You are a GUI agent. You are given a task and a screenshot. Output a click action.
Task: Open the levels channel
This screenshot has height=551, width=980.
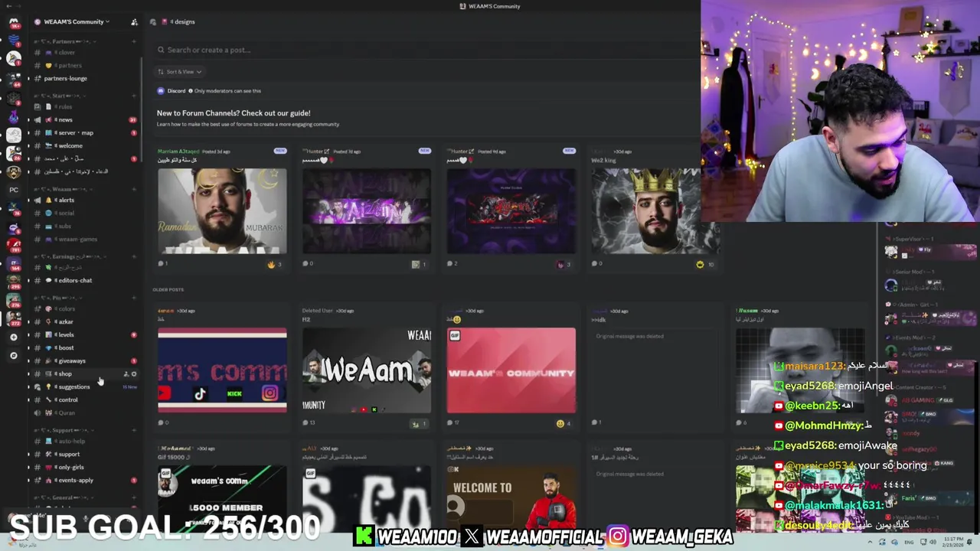tap(84, 334)
